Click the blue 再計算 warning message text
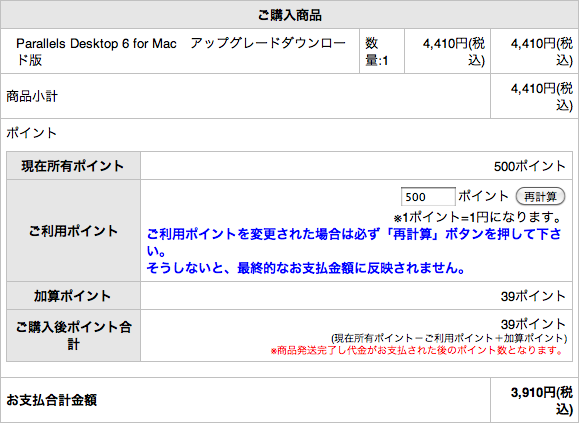 pos(354,251)
